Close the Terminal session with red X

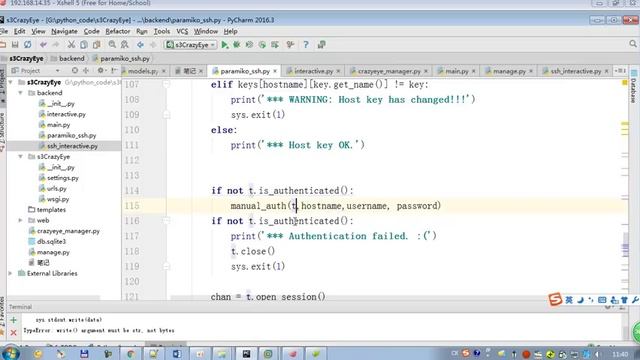tap(13, 333)
